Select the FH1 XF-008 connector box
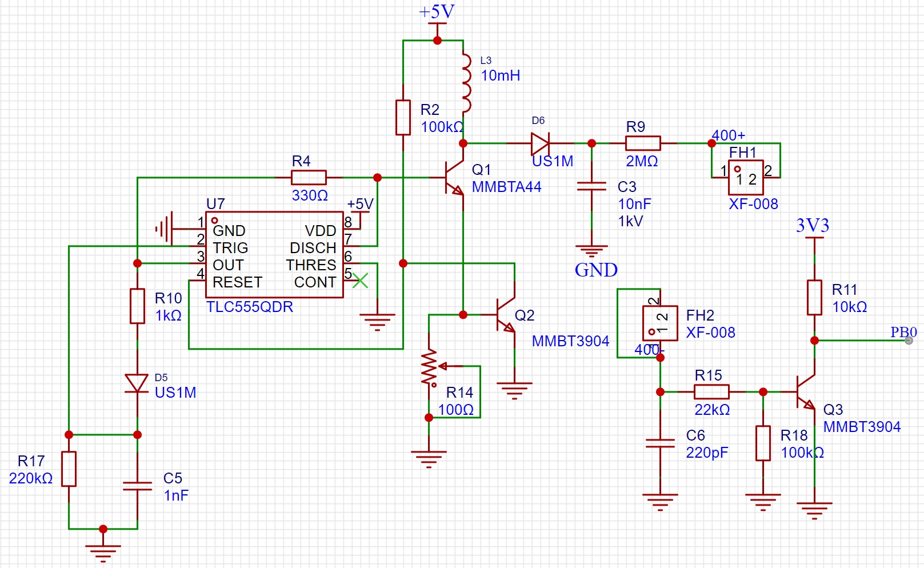The width and height of the screenshot is (924, 568). (x=746, y=178)
